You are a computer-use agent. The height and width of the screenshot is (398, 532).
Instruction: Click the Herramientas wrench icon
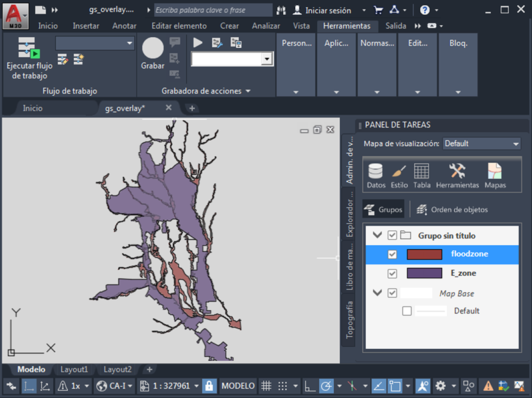pyautogui.click(x=457, y=175)
